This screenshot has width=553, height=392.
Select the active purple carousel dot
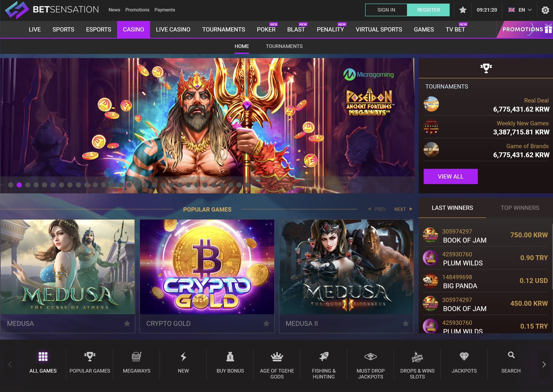pyautogui.click(x=19, y=185)
